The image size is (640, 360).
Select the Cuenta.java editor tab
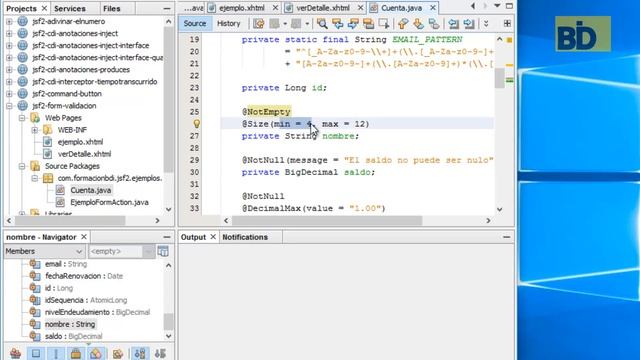[x=401, y=8]
